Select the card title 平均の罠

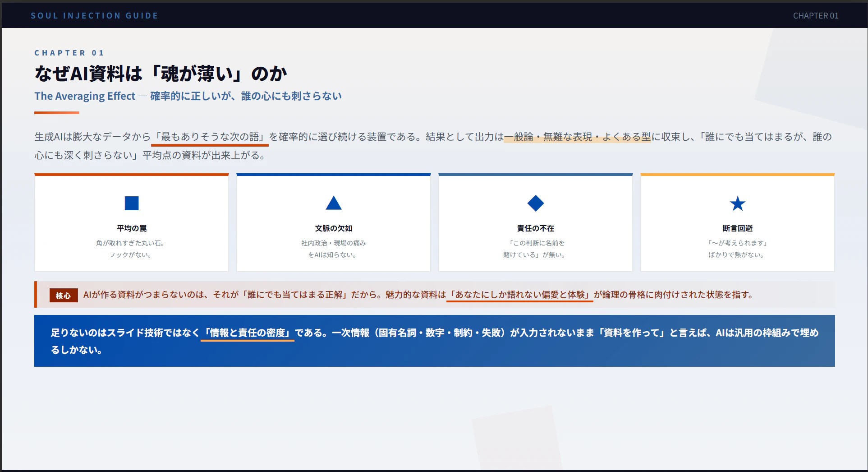tap(132, 228)
